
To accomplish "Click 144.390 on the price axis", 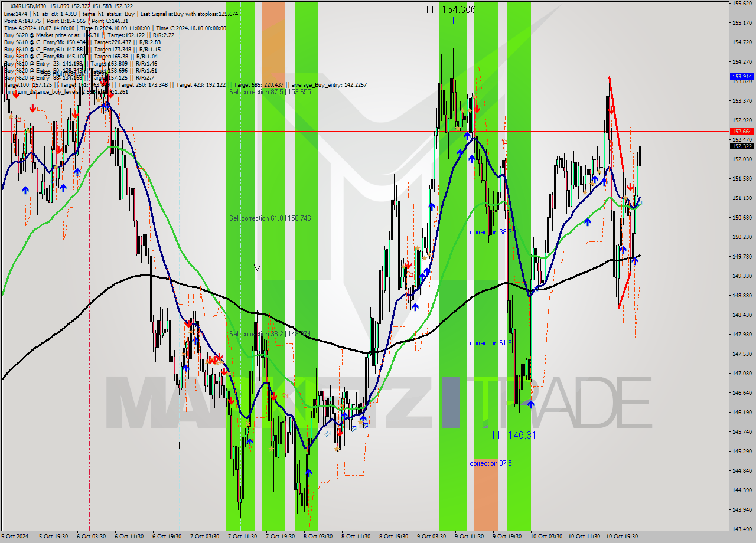I will coord(742,490).
